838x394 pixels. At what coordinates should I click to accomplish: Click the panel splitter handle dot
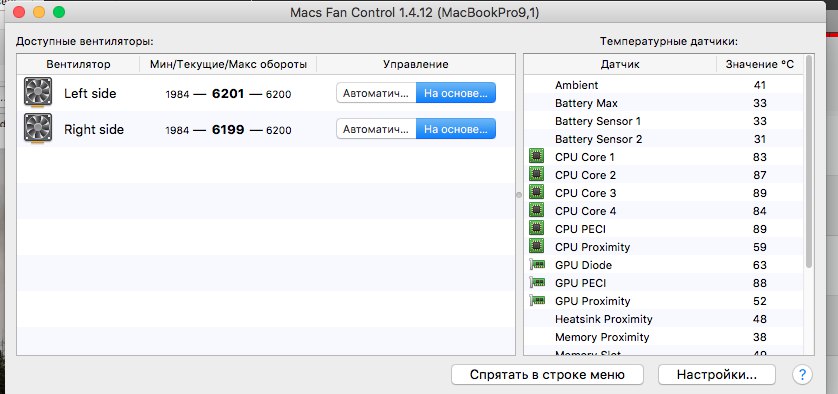(519, 195)
